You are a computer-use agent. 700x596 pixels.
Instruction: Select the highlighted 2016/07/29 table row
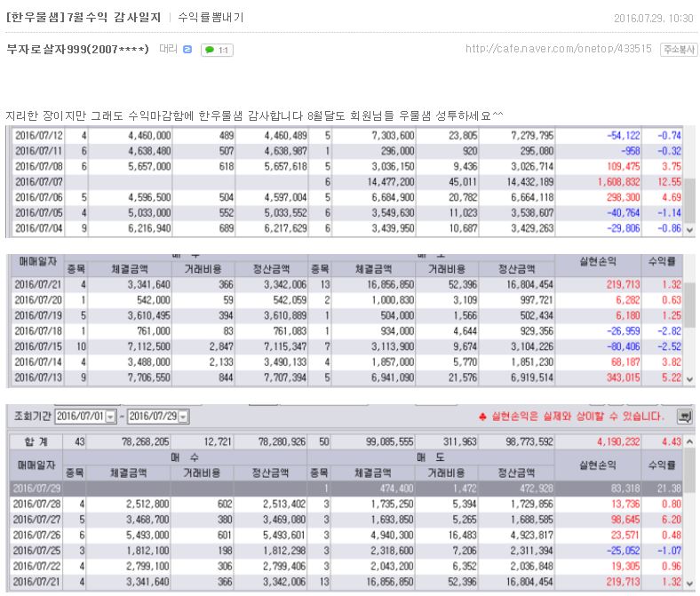346,489
